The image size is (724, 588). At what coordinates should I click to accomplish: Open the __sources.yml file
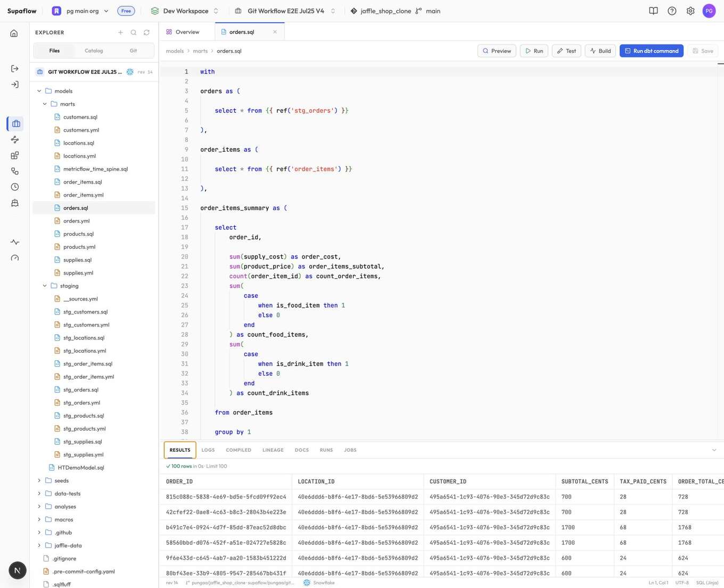click(x=80, y=299)
